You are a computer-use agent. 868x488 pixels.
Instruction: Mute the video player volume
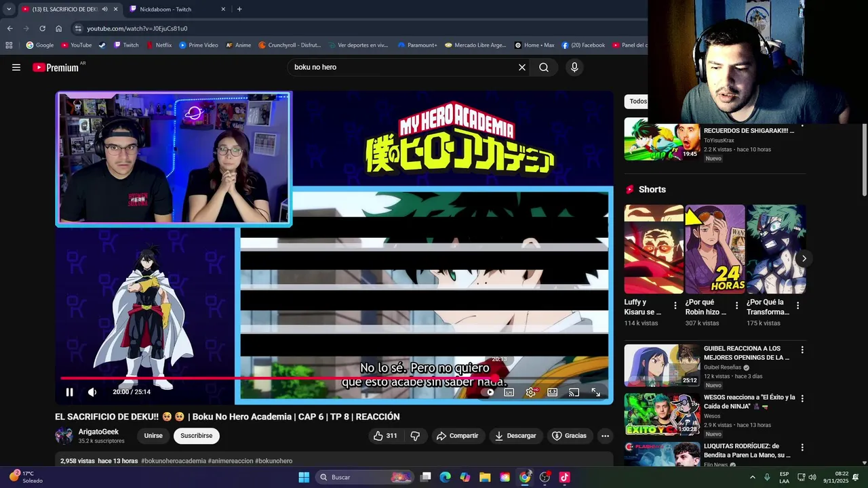92,392
